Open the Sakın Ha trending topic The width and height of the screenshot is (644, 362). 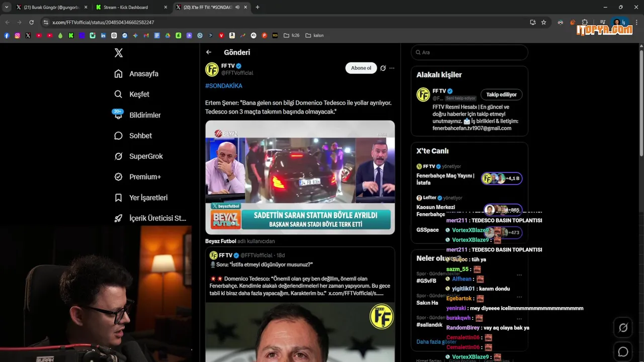[427, 303]
